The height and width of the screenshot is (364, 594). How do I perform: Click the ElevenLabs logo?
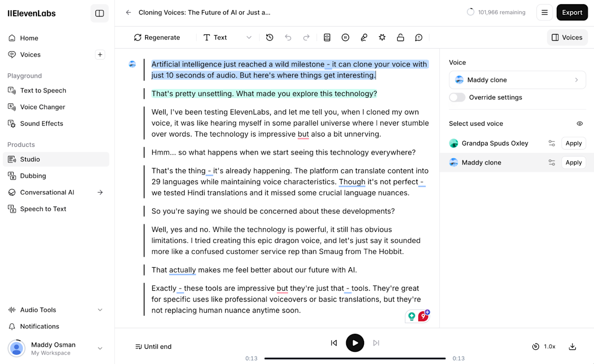click(x=31, y=13)
